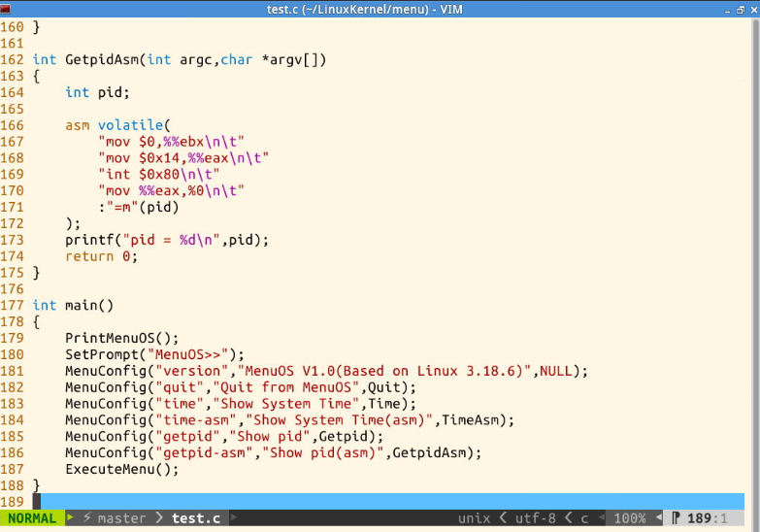This screenshot has width=760, height=532.
Task: Click 'char' keyword on line 162
Action: (x=237, y=59)
